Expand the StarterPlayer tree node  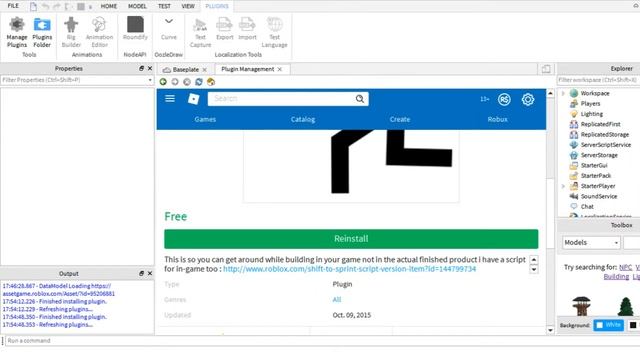tap(563, 186)
